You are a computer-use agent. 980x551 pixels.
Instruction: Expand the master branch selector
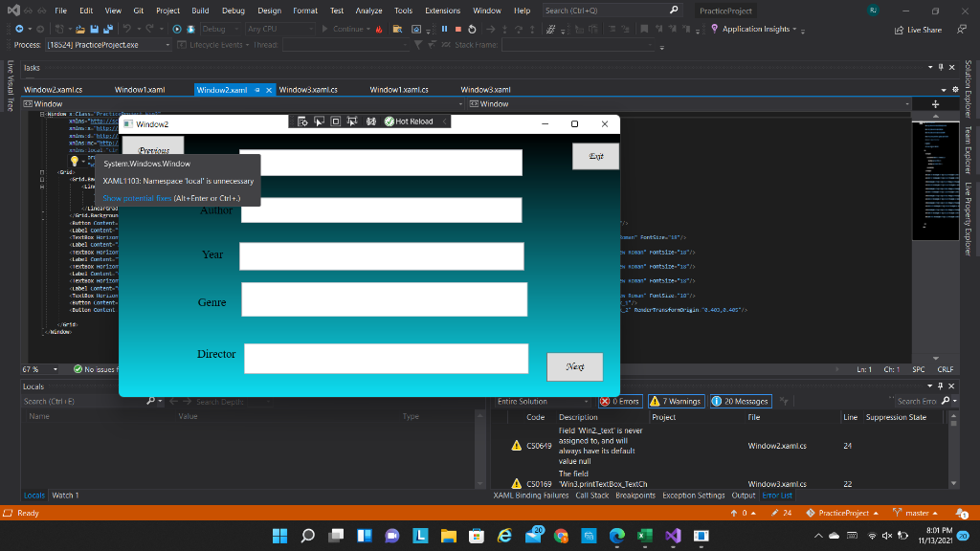(x=916, y=513)
